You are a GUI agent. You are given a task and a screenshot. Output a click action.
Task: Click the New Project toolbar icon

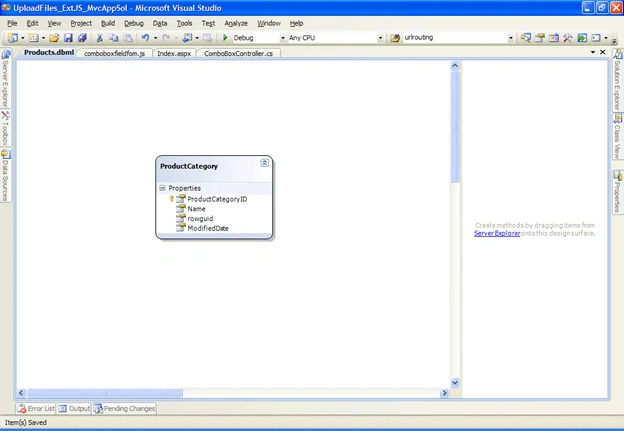(13, 38)
